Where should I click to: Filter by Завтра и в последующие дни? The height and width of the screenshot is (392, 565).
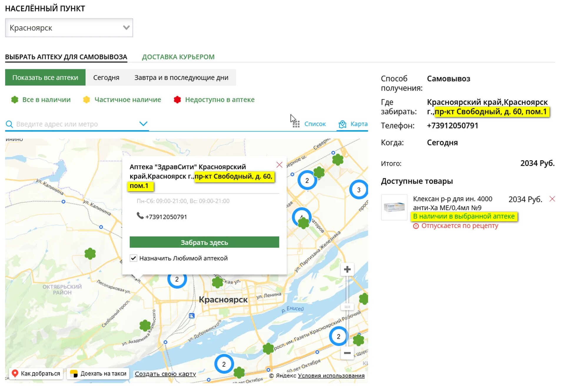(x=181, y=77)
